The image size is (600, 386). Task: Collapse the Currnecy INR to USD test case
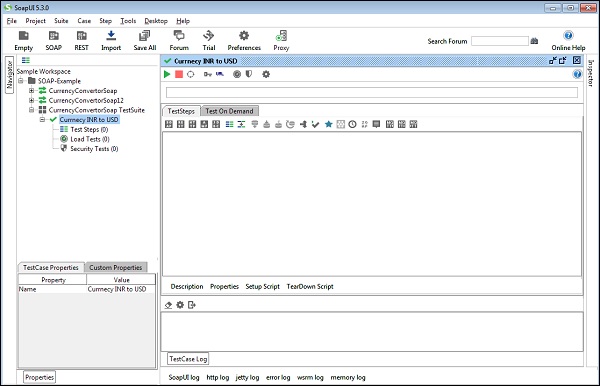pyautogui.click(x=42, y=120)
